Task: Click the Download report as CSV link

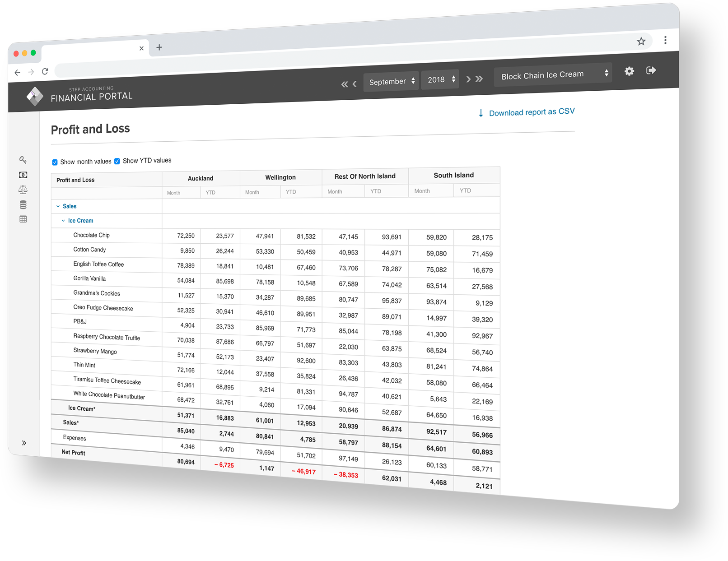Action: (532, 112)
